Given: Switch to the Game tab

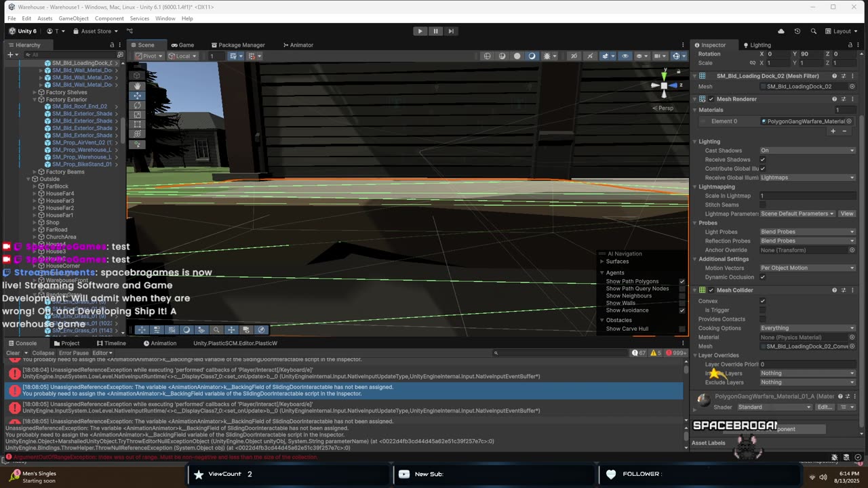Looking at the screenshot, I should click(182, 45).
